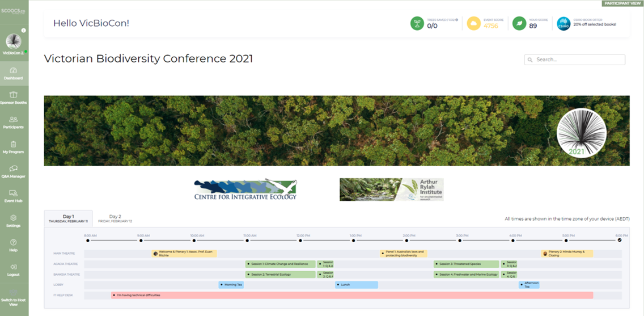Open the Lunch lobby block
This screenshot has height=316, width=644.
(357, 285)
